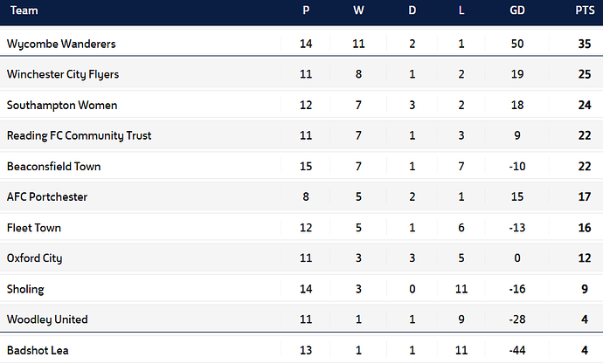Click the Wycombe Wanderers team name

(61, 44)
